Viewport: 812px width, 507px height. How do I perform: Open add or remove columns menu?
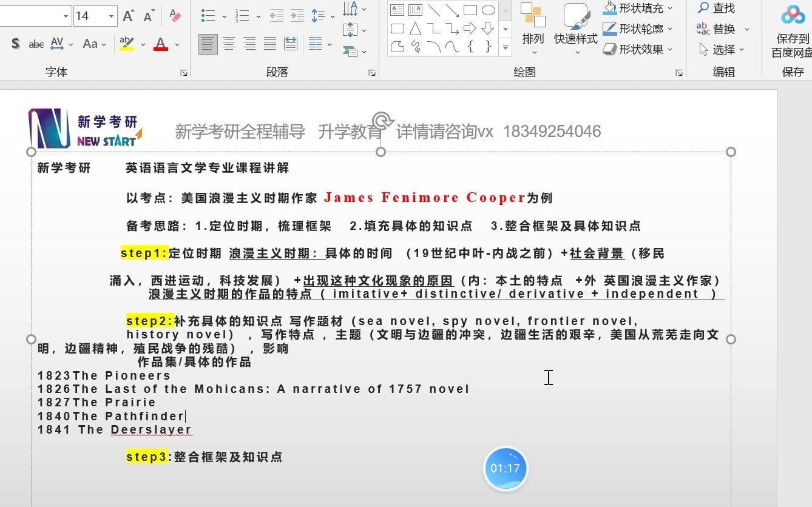(x=320, y=44)
